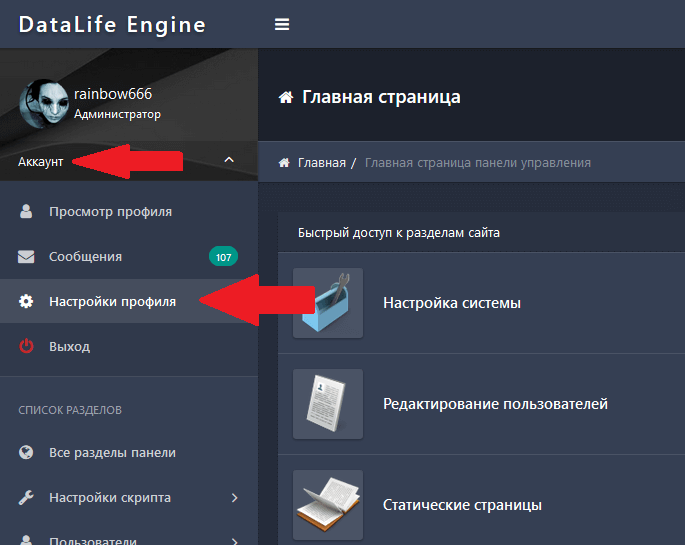Toggle the hamburger sidebar menu icon
Viewport: 685px width, 545px height.
282,24
